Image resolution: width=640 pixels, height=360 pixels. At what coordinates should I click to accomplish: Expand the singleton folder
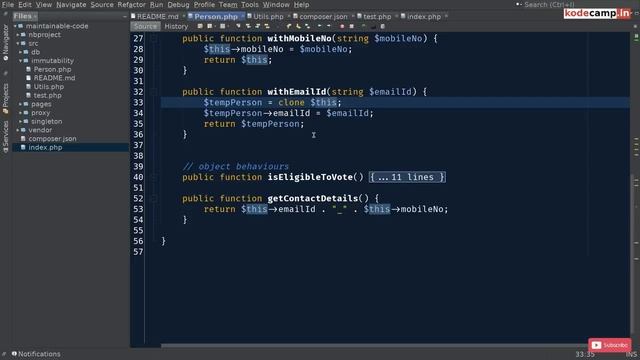pyautogui.click(x=20, y=122)
